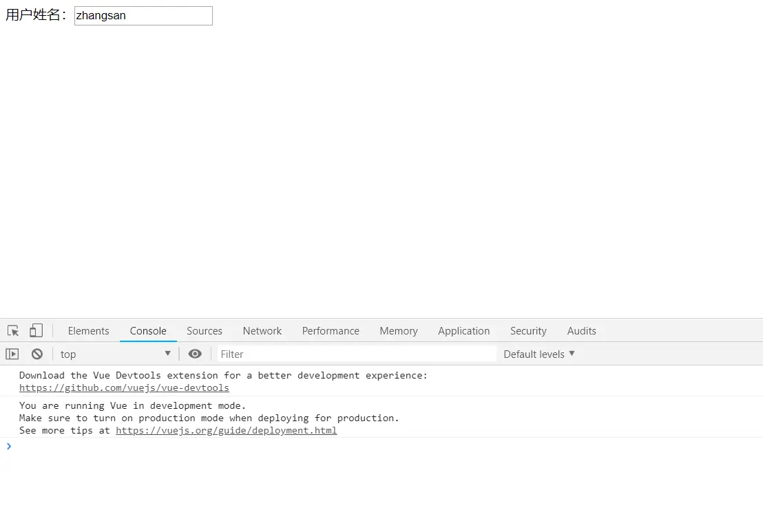Switch to the Elements tab
The width and height of the screenshot is (763, 532).
pyautogui.click(x=89, y=330)
